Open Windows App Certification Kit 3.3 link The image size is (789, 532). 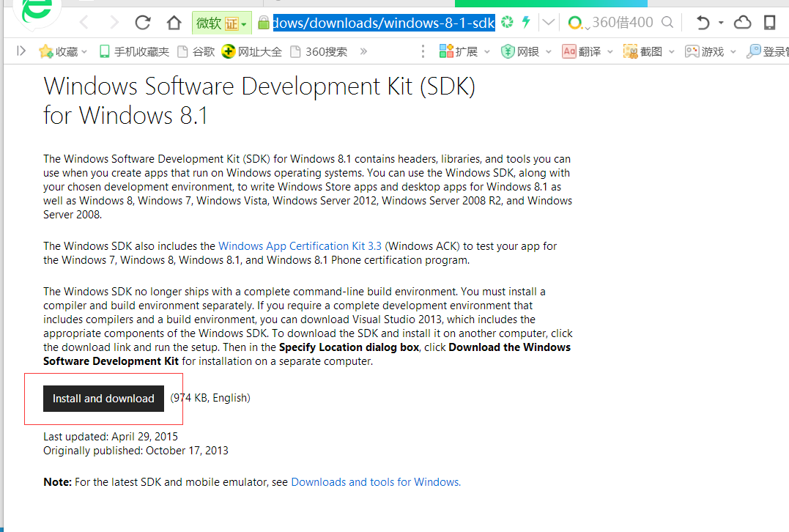click(x=300, y=246)
